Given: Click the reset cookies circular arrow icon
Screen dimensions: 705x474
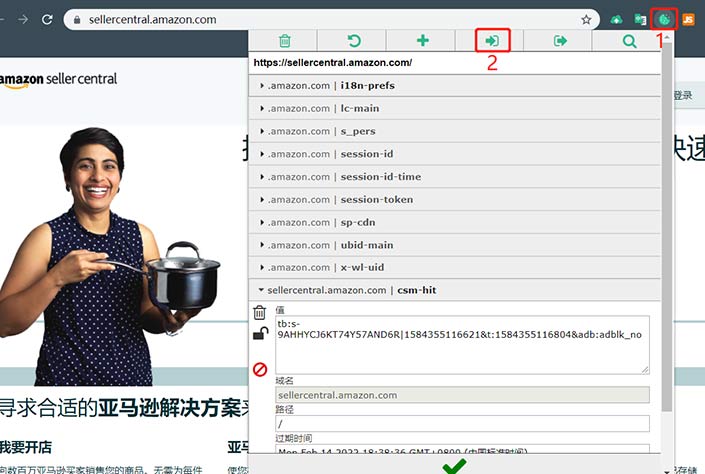Looking at the screenshot, I should [353, 41].
